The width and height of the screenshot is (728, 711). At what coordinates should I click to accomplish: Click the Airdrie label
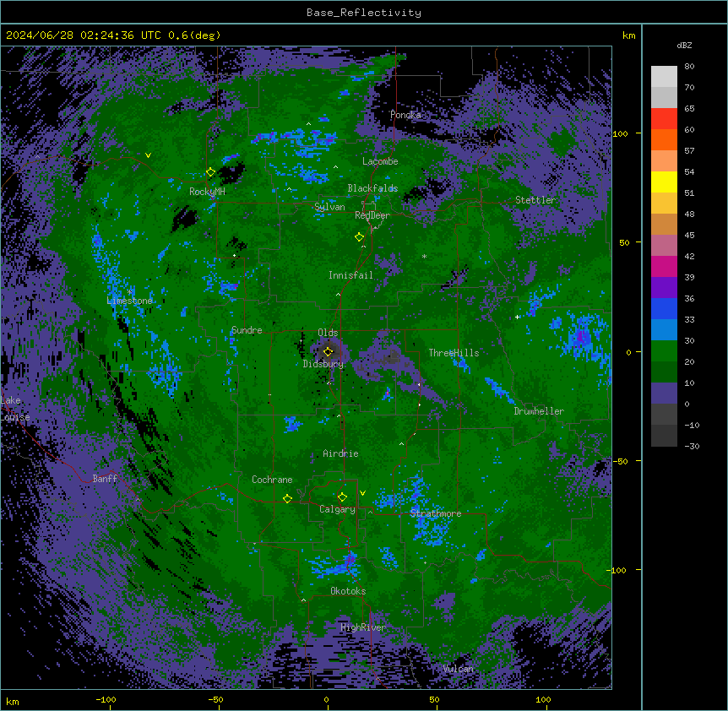340,453
